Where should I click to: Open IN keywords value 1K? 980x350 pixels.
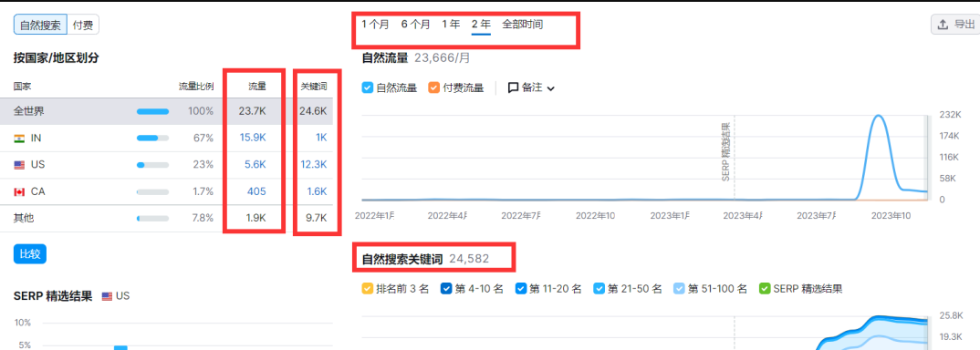[x=321, y=138]
